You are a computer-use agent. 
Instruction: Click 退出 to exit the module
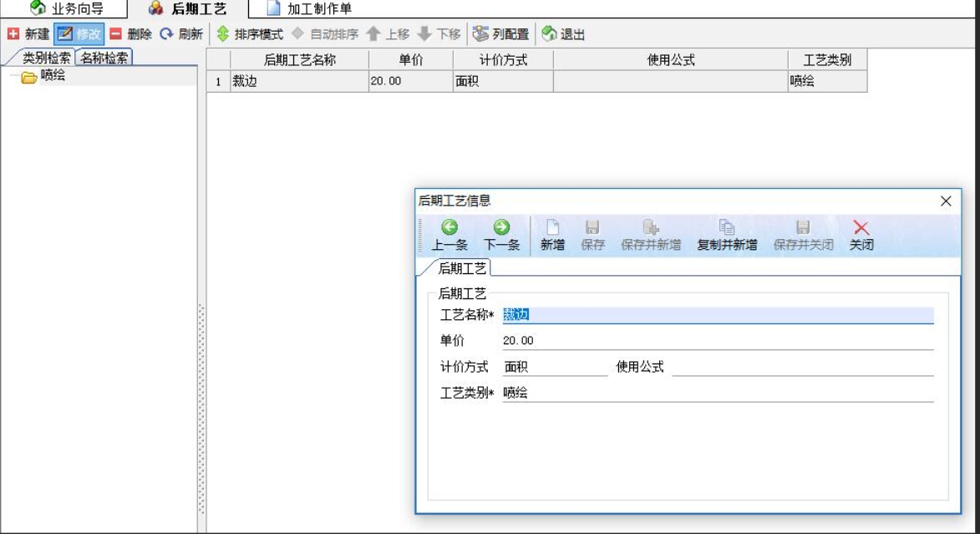coord(563,34)
